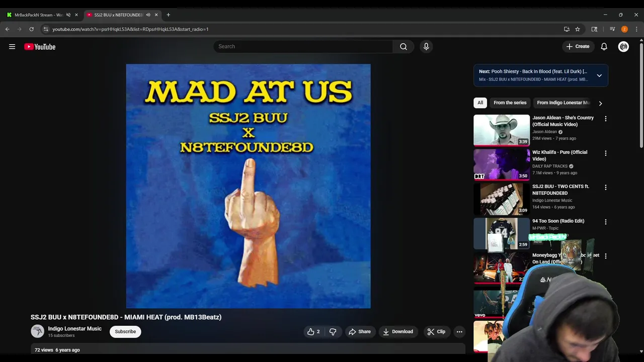Open SSJ2 BUU TWO CENTS video title
Image resolution: width=644 pixels, height=362 pixels.
[560, 190]
